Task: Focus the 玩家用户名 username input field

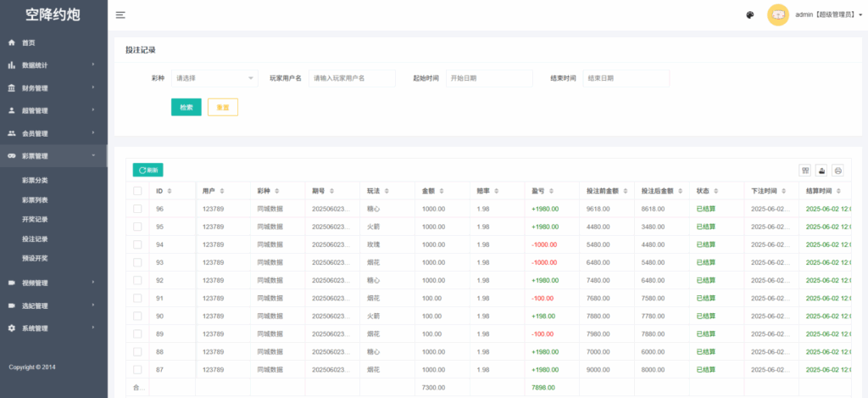Action: pos(352,78)
